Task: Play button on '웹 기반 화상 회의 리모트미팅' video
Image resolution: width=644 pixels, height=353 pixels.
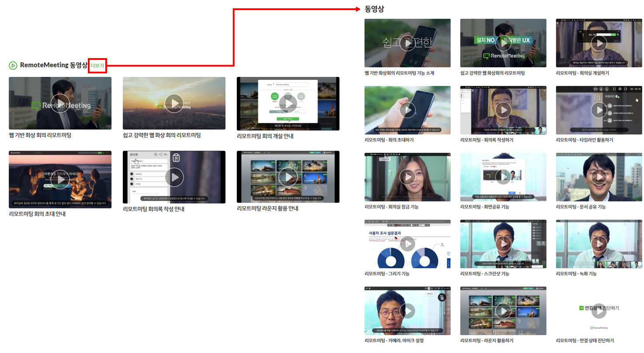Action: [60, 103]
